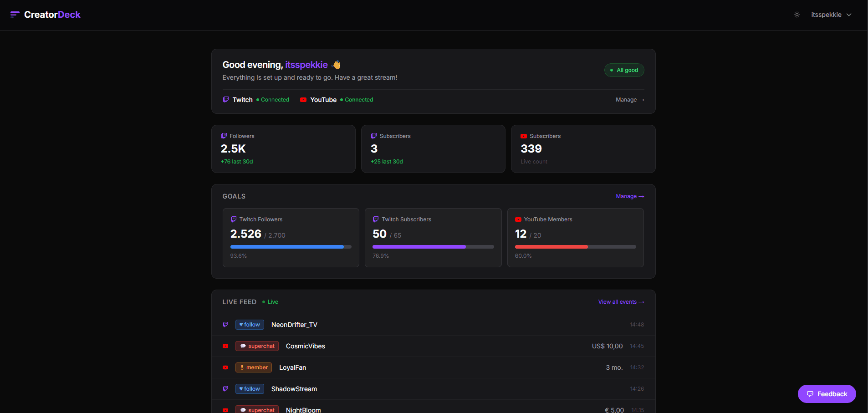
Task: Click the CreatorDeck logo icon
Action: [15, 15]
